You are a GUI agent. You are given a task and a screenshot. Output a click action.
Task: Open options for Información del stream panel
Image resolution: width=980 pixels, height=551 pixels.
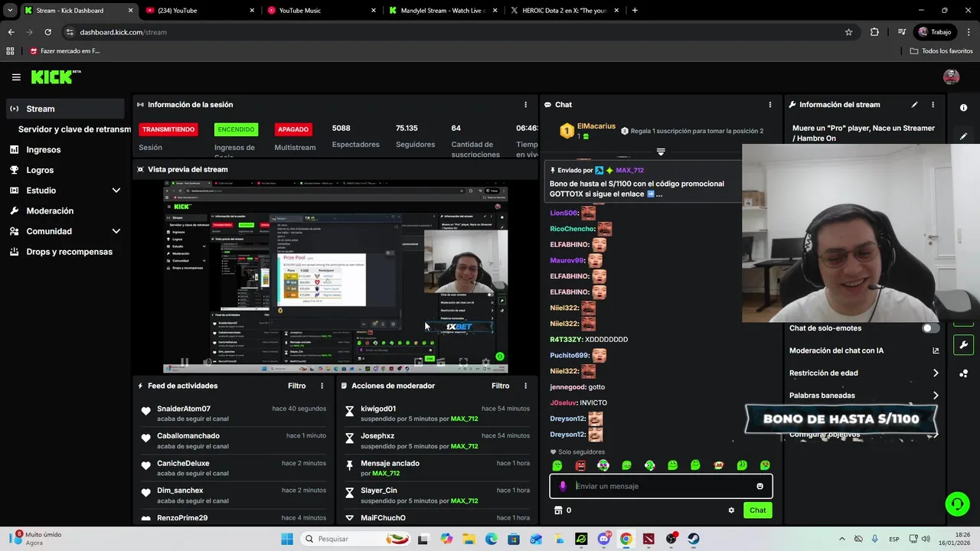[x=933, y=105]
